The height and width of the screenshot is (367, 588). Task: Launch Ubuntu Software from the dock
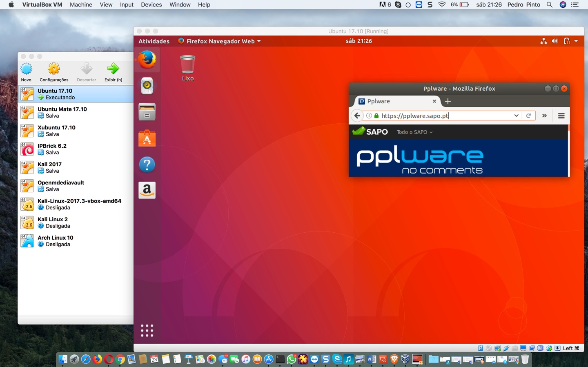pos(147,138)
